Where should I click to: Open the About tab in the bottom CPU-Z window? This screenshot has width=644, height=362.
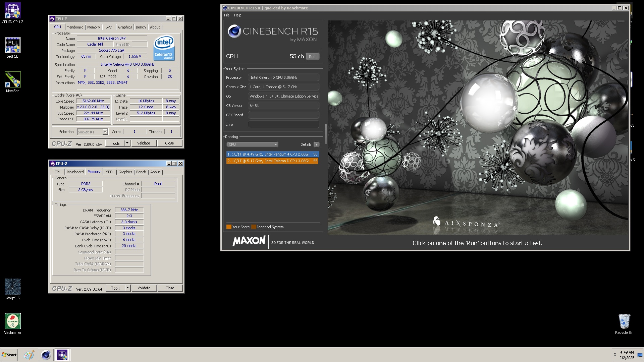[155, 172]
